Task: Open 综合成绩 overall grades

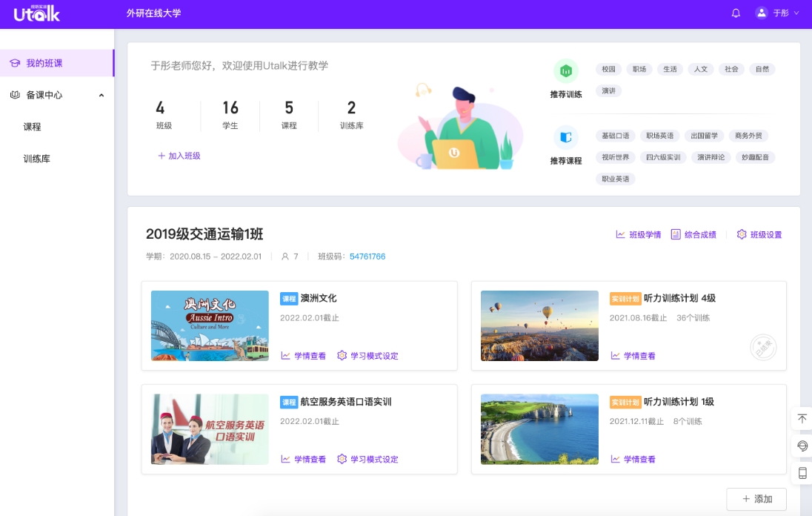Action: click(693, 235)
